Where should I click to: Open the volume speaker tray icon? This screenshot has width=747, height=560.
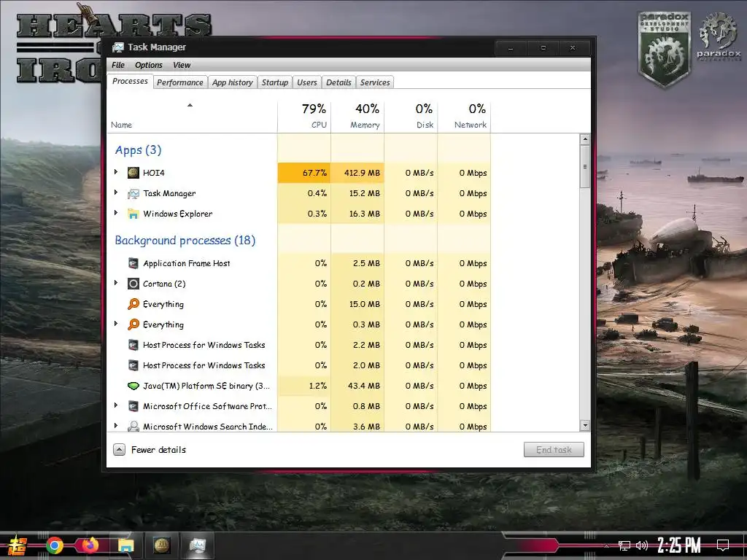642,545
